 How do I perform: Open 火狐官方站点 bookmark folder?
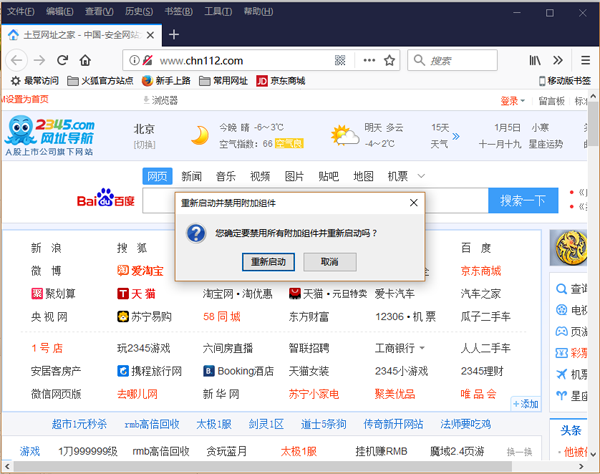[x=100, y=81]
